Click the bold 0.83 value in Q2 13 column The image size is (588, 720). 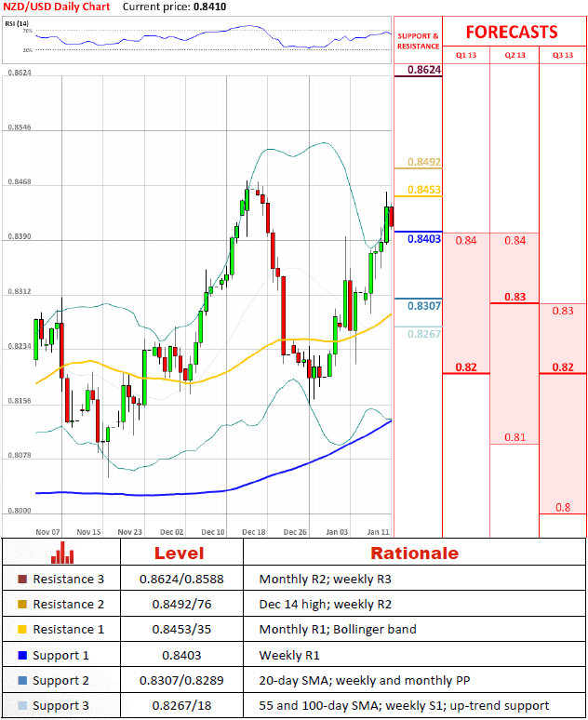click(514, 297)
